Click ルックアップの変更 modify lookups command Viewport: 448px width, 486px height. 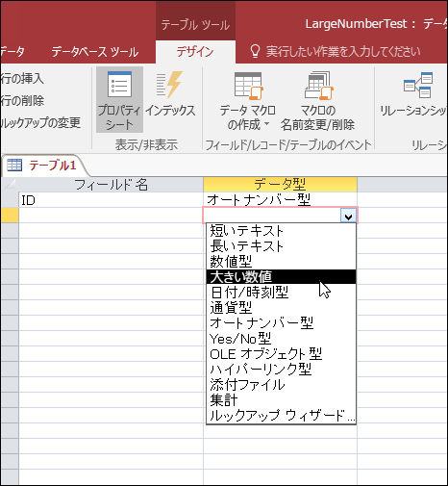[x=40, y=122]
